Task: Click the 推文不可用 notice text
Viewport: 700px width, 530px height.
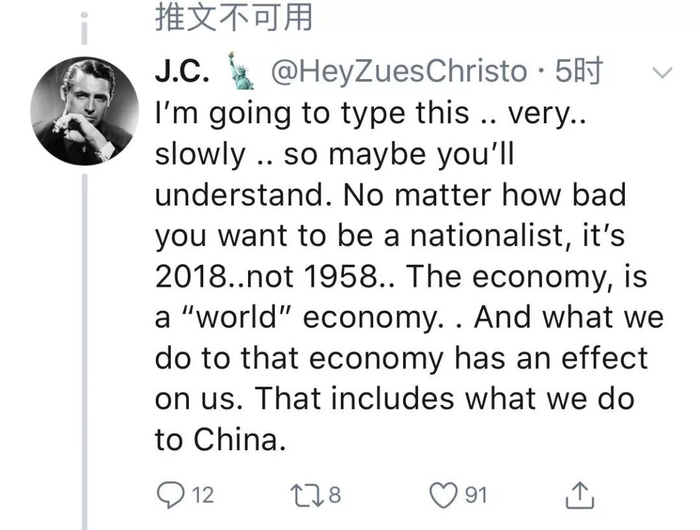Action: click(234, 18)
